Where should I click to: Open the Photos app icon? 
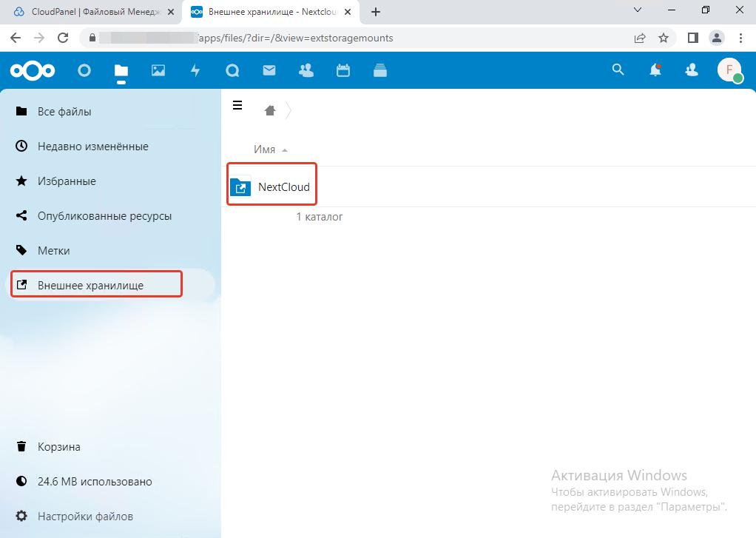tap(158, 70)
